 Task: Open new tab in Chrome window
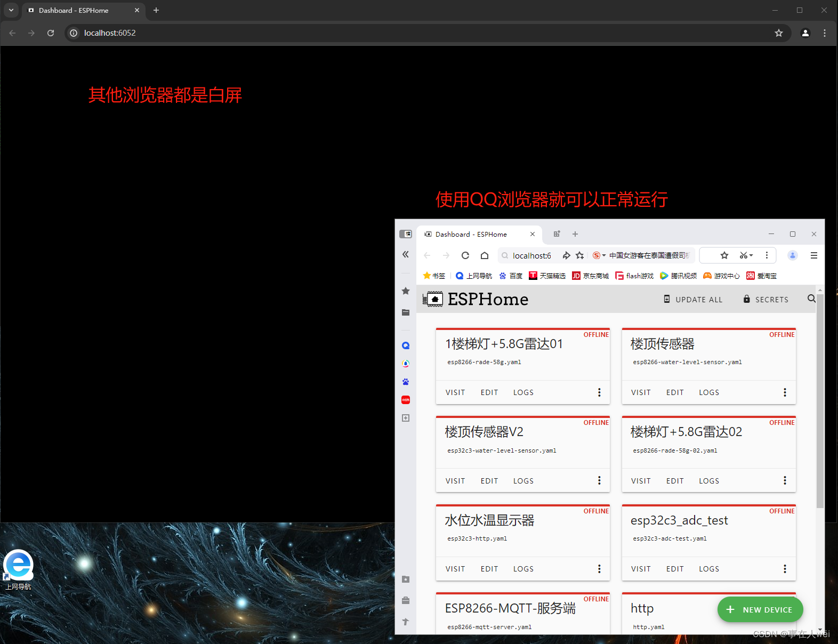[156, 10]
